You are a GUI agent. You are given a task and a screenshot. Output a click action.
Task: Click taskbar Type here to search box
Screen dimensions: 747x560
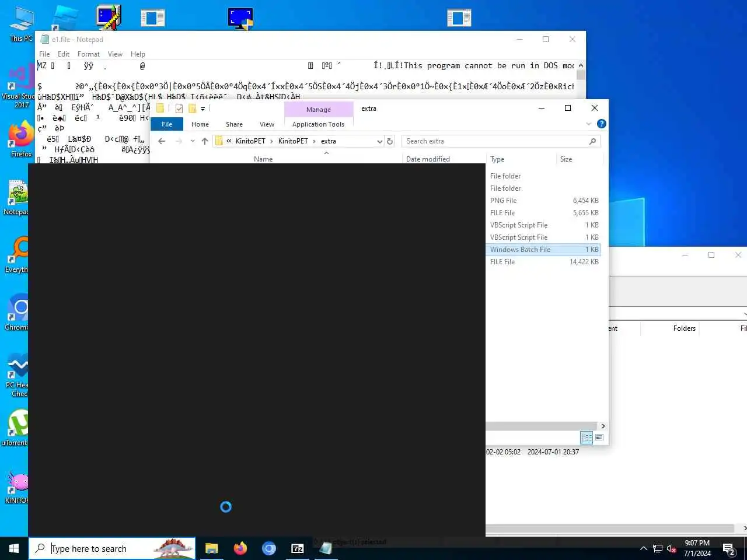(x=112, y=548)
